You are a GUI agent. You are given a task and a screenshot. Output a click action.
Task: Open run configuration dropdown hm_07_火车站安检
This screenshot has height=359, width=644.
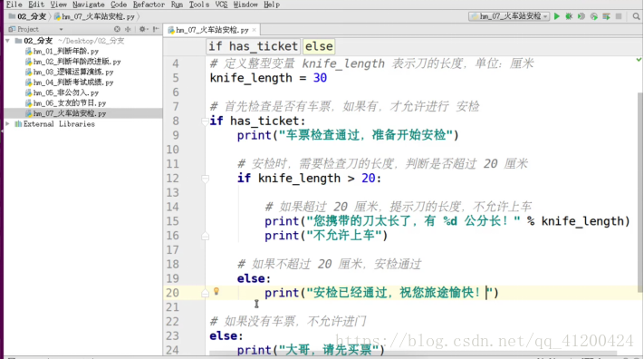coord(509,16)
